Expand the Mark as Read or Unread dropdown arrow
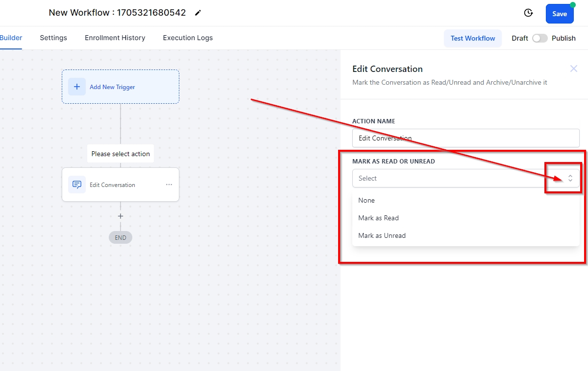 click(570, 178)
